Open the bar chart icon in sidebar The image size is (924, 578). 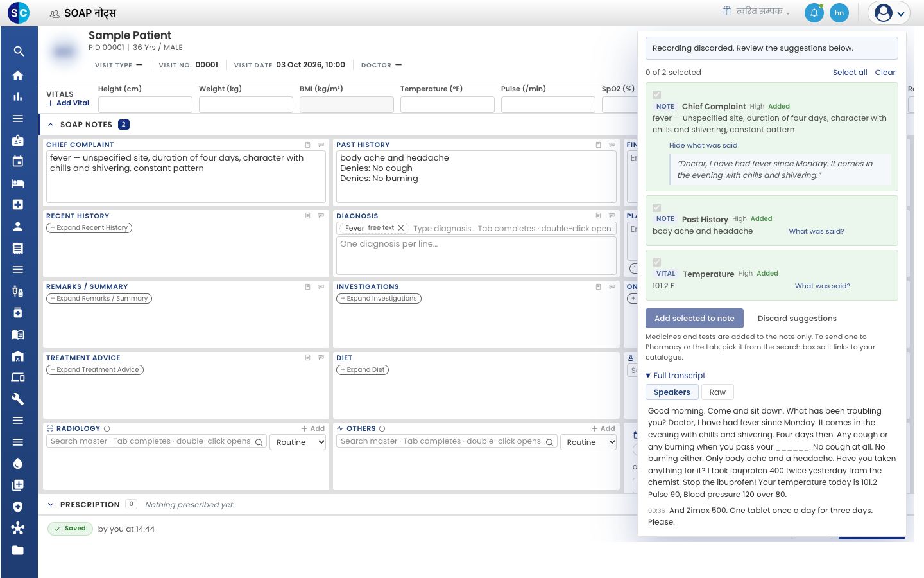pos(18,97)
